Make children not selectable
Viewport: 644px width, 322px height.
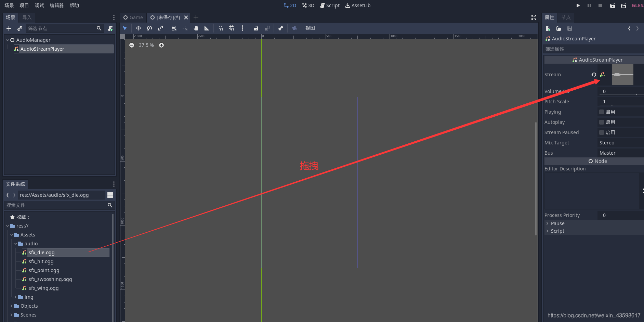tap(267, 28)
